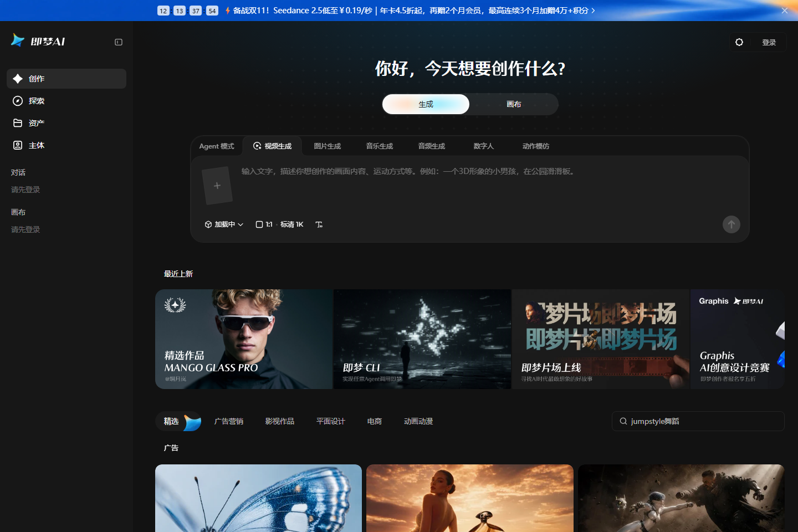Screen dimensions: 798x532
Task: Open the blue butterfly ad thumbnail
Action: (x=258, y=498)
